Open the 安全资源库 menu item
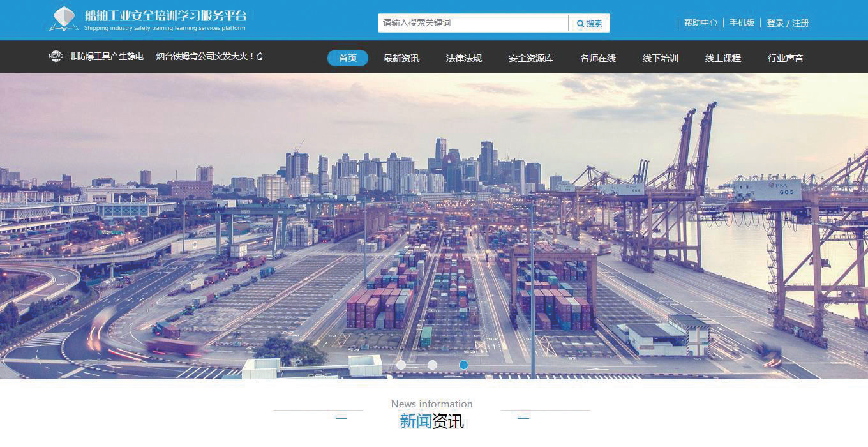Viewport: 868px width, 447px height. (531, 58)
